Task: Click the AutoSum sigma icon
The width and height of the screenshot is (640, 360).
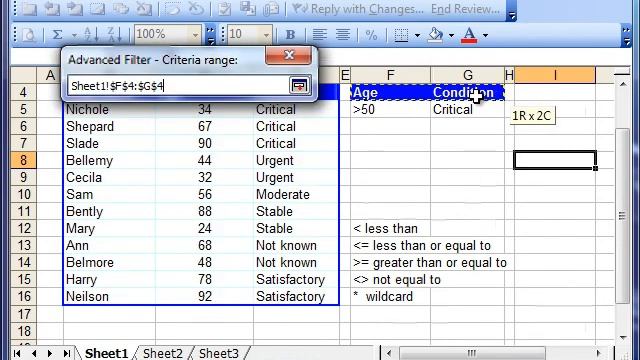Action: pyautogui.click(x=57, y=35)
